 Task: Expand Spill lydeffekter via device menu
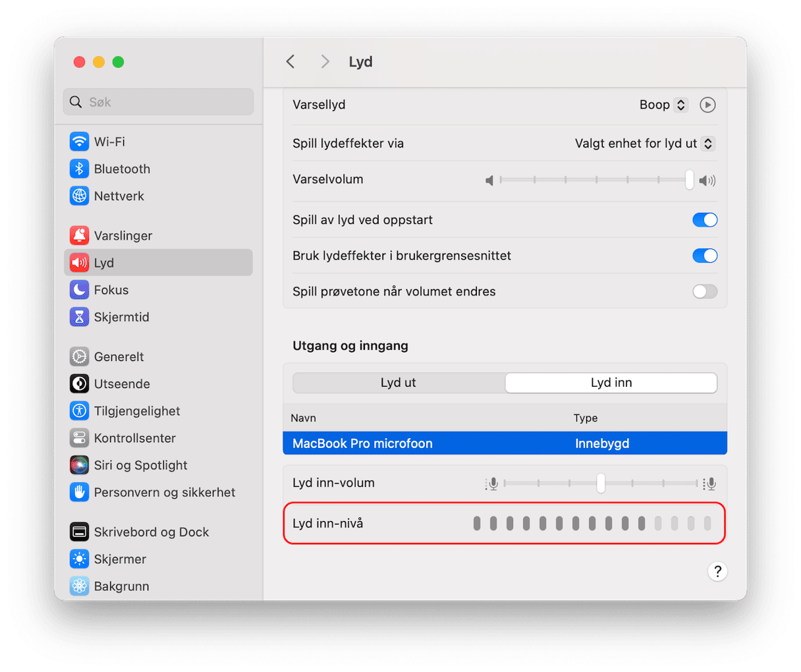(644, 144)
